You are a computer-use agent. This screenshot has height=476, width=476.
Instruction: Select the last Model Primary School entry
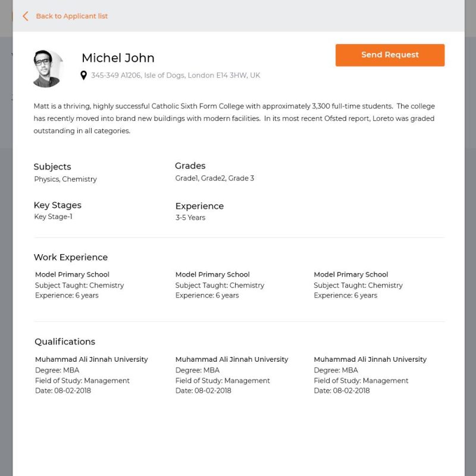(x=350, y=275)
